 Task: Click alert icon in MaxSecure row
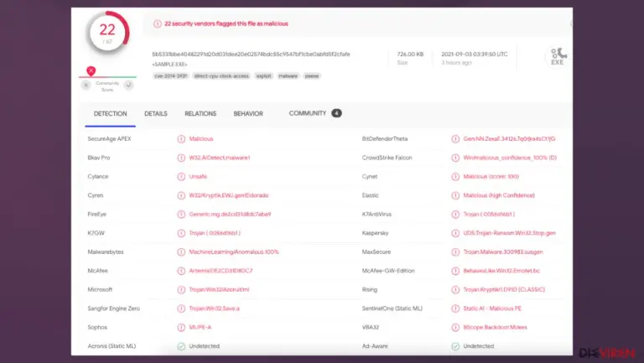pyautogui.click(x=455, y=252)
